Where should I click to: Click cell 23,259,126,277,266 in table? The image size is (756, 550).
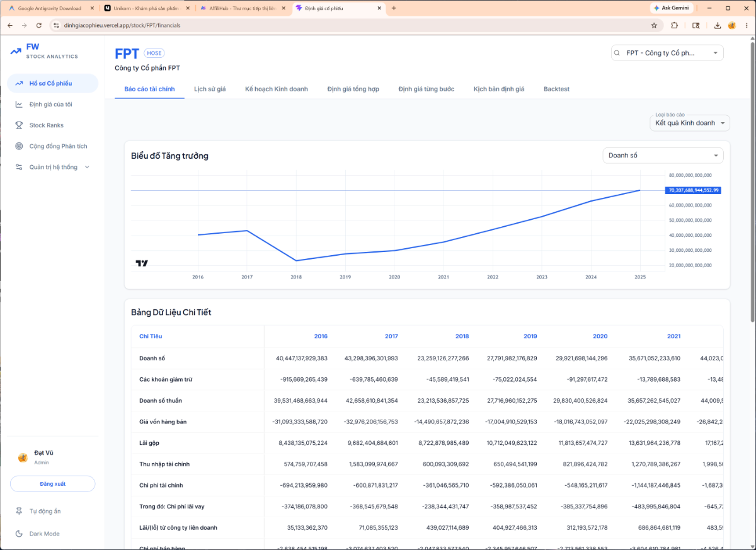pos(443,358)
